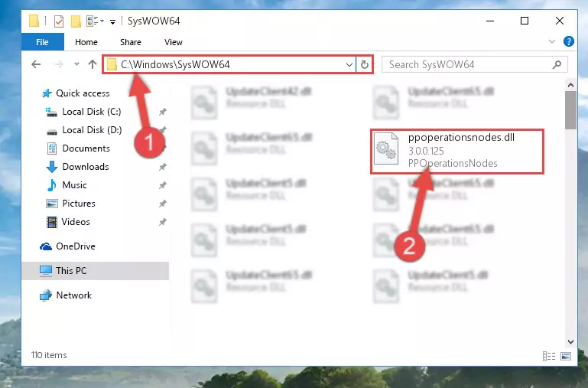Click the Search SysWOW64 field
This screenshot has height=388, width=588.
474,64
